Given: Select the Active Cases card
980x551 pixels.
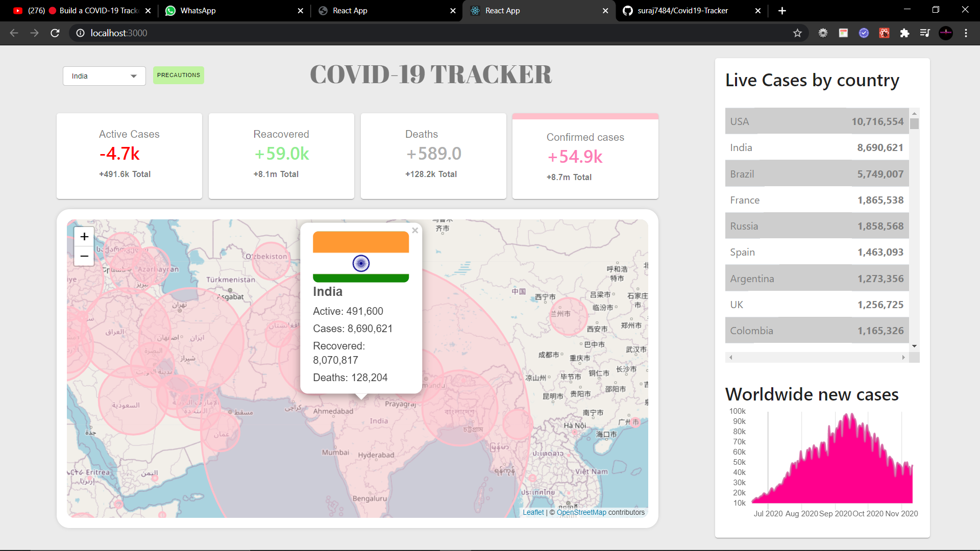Looking at the screenshot, I should click(129, 156).
